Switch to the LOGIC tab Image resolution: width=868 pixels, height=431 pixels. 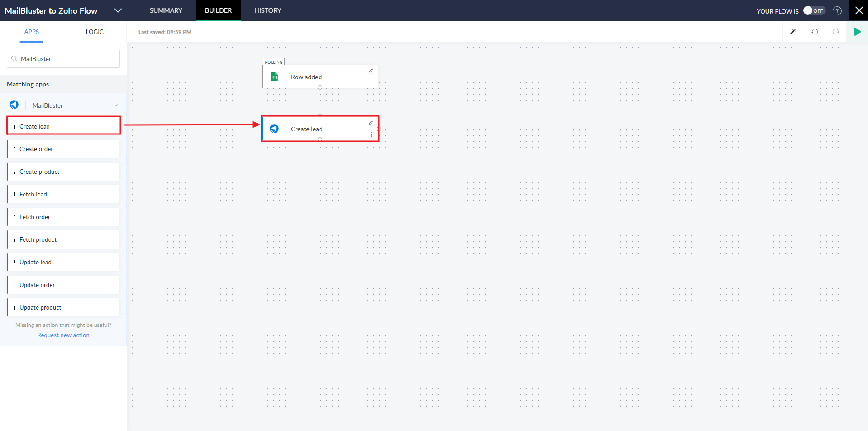pyautogui.click(x=95, y=32)
